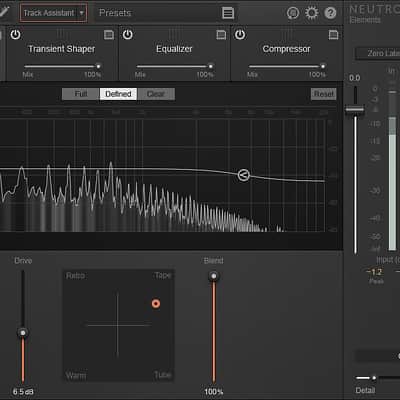Toggle the Transient Shaper power button
This screenshot has width=400, height=400.
coord(15,34)
